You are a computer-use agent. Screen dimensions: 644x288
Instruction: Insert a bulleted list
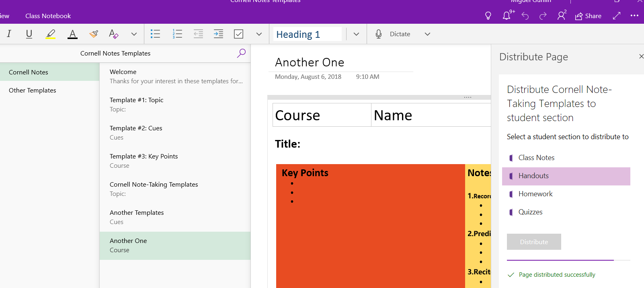155,34
